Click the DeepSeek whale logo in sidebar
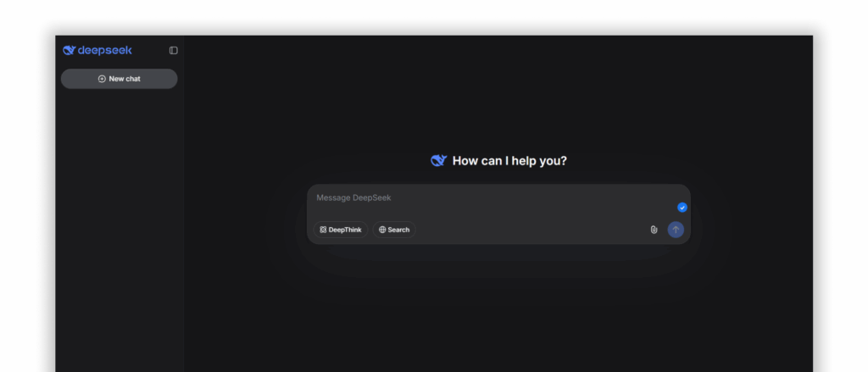Image resolution: width=868 pixels, height=372 pixels. pyautogui.click(x=69, y=50)
